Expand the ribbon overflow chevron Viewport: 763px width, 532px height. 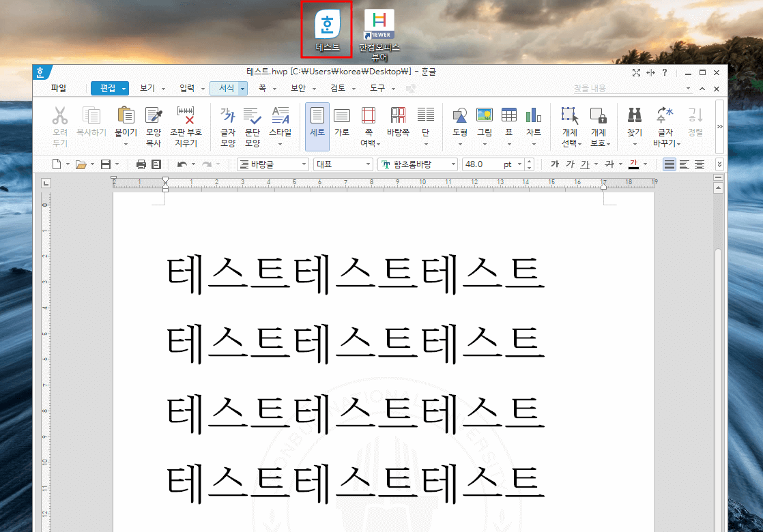click(x=720, y=126)
